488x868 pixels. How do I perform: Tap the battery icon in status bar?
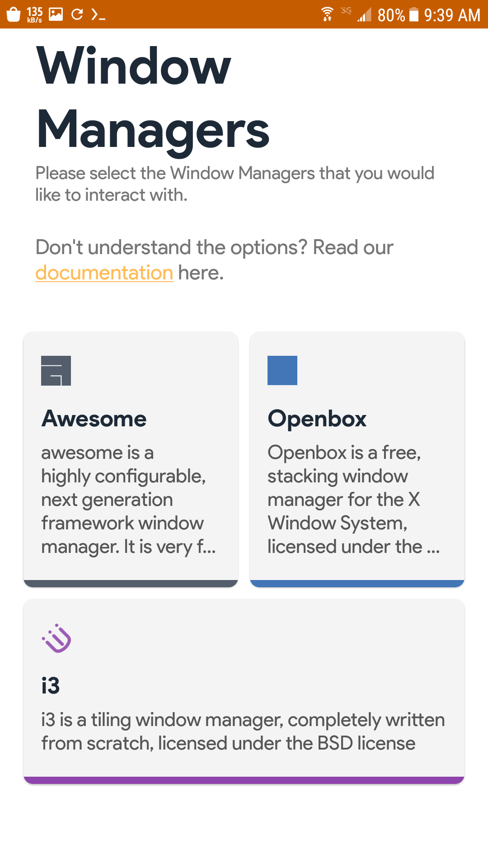click(x=414, y=14)
